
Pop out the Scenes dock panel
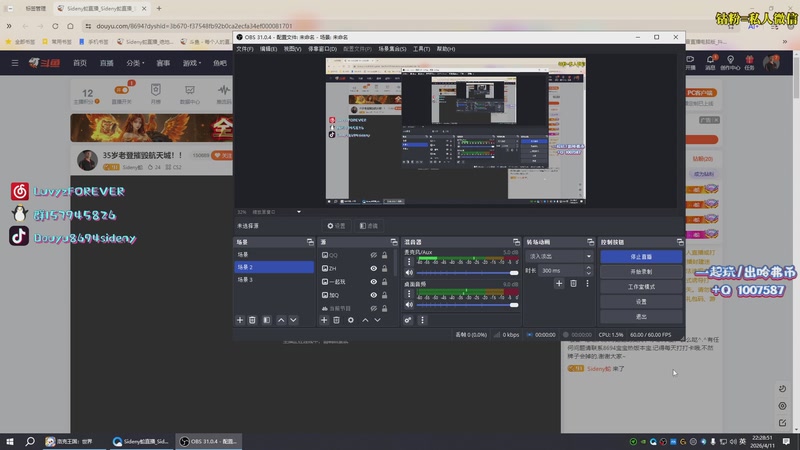[x=310, y=242]
